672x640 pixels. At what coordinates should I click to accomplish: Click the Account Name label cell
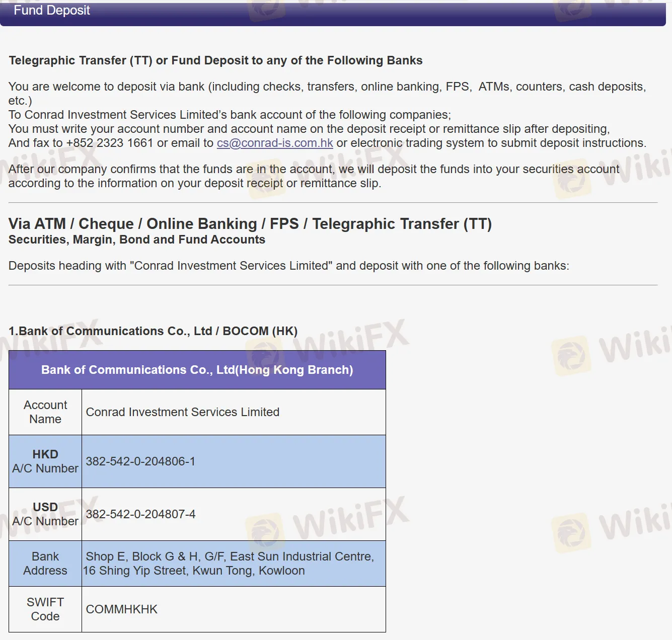point(45,412)
